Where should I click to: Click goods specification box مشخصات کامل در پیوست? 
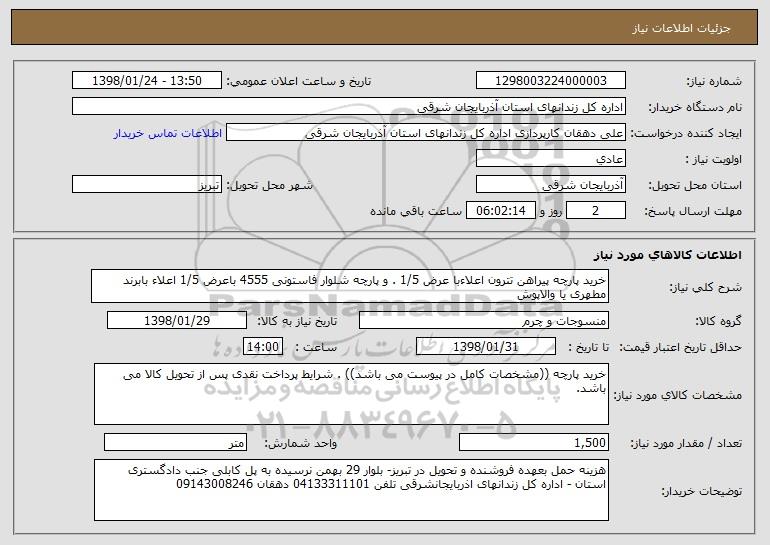point(351,394)
